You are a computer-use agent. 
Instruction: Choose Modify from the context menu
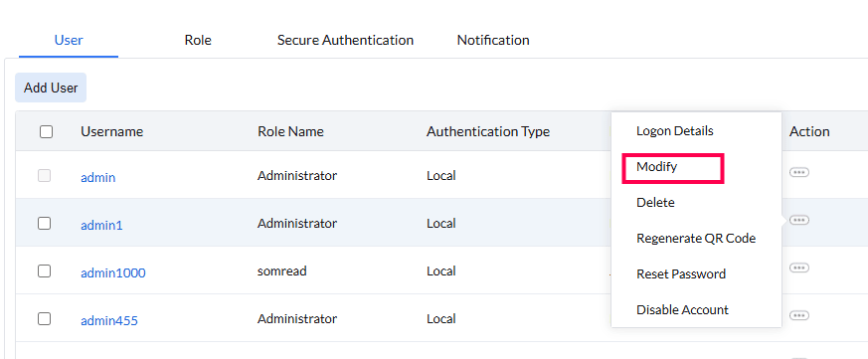click(656, 166)
